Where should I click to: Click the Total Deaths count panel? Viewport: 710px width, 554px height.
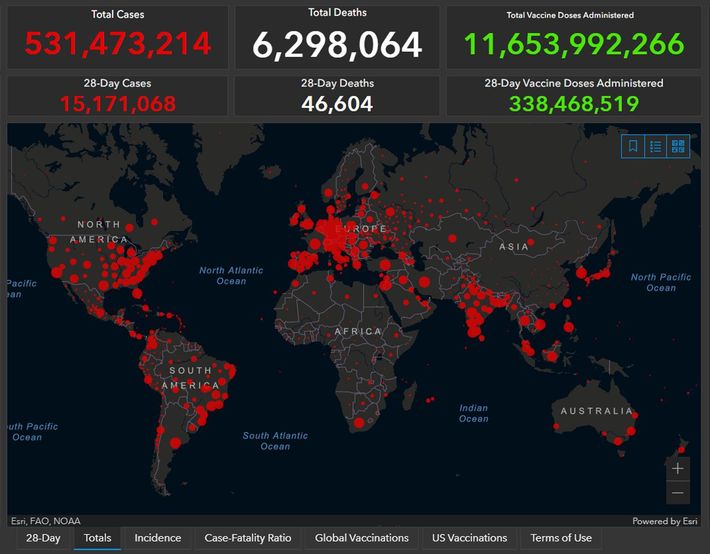[x=337, y=45]
